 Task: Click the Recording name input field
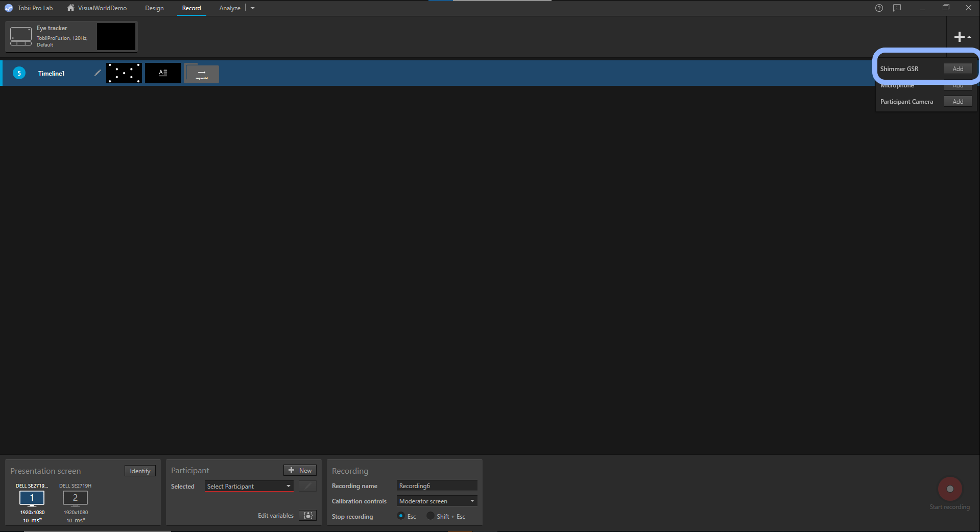(x=437, y=486)
